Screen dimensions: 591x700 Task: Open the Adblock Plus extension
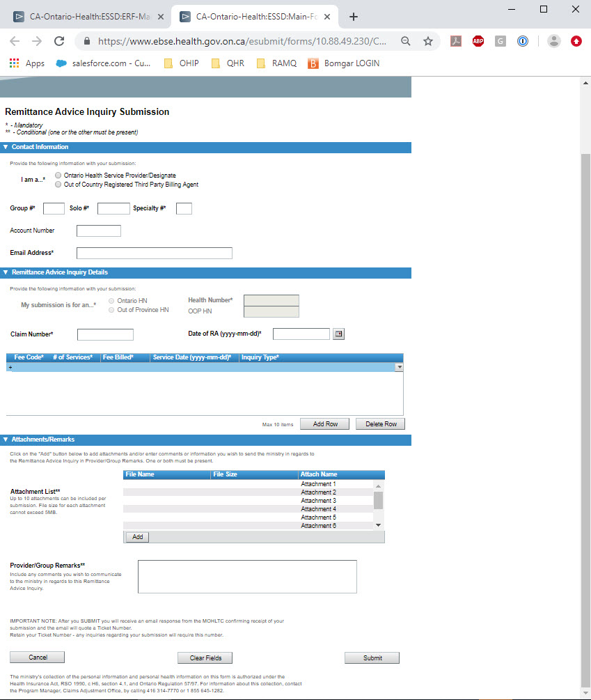478,41
